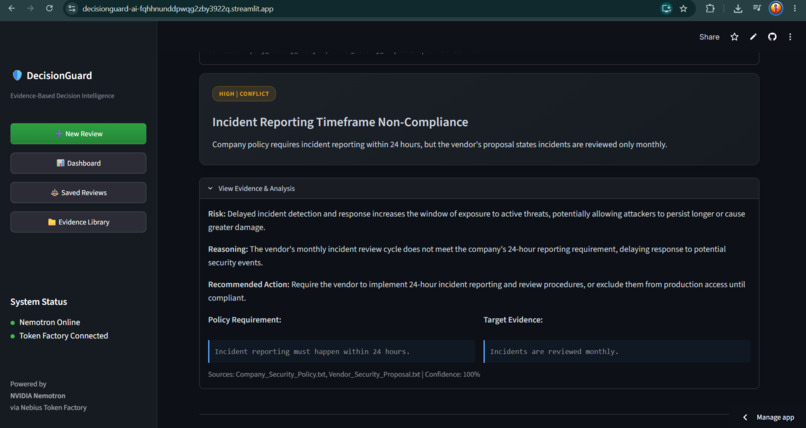Go back in browser history

pyautogui.click(x=12, y=8)
